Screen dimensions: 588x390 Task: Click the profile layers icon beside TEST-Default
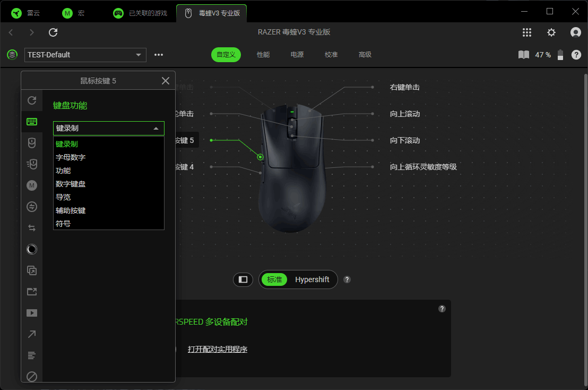[12, 55]
